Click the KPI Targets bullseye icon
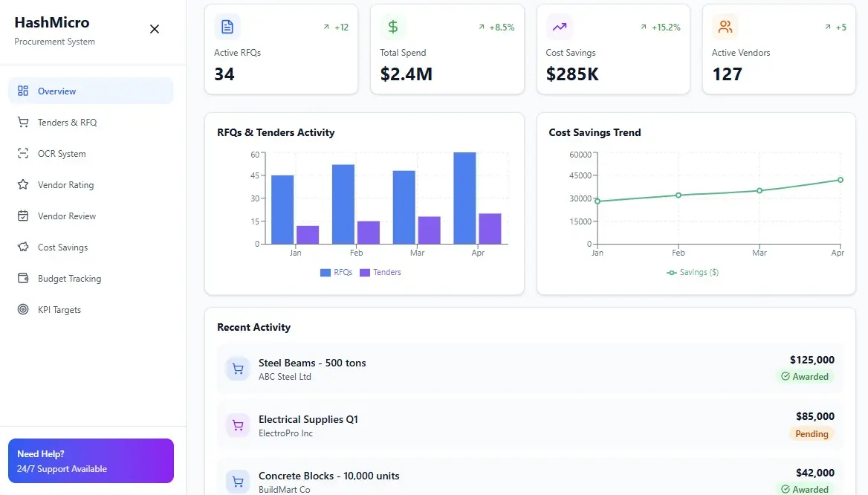The image size is (868, 495). pyautogui.click(x=21, y=309)
